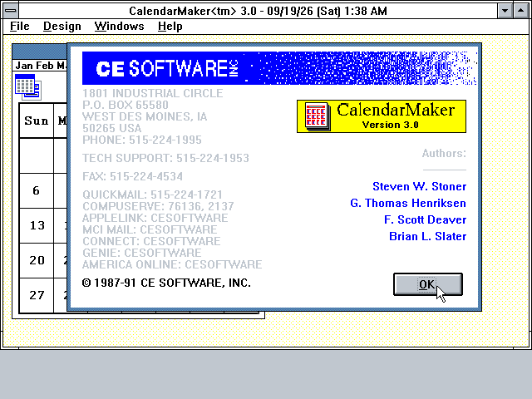Click the Authors: heading
Viewport: 532px width, 399px height.
[444, 153]
